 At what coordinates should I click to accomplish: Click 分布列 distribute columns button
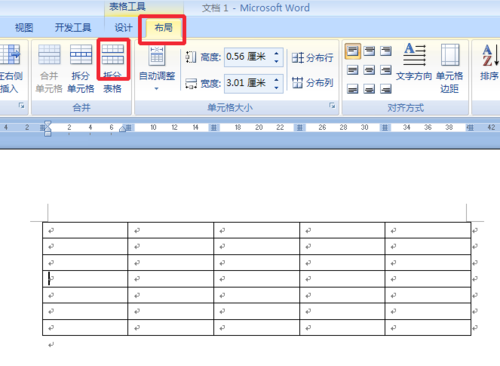pyautogui.click(x=312, y=83)
